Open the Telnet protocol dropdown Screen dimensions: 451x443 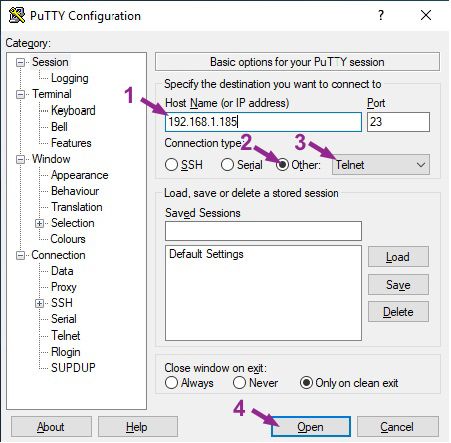[x=381, y=165]
